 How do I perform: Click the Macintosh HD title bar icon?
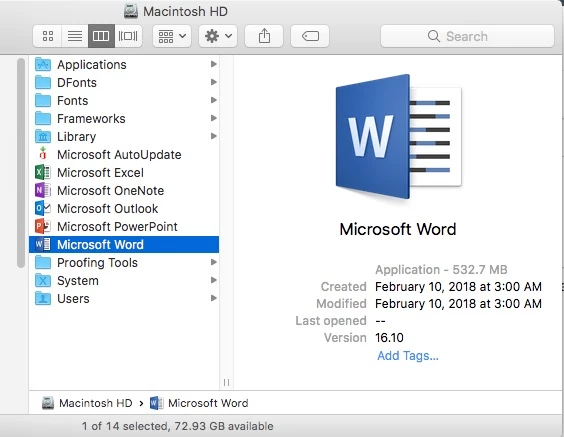coord(131,12)
